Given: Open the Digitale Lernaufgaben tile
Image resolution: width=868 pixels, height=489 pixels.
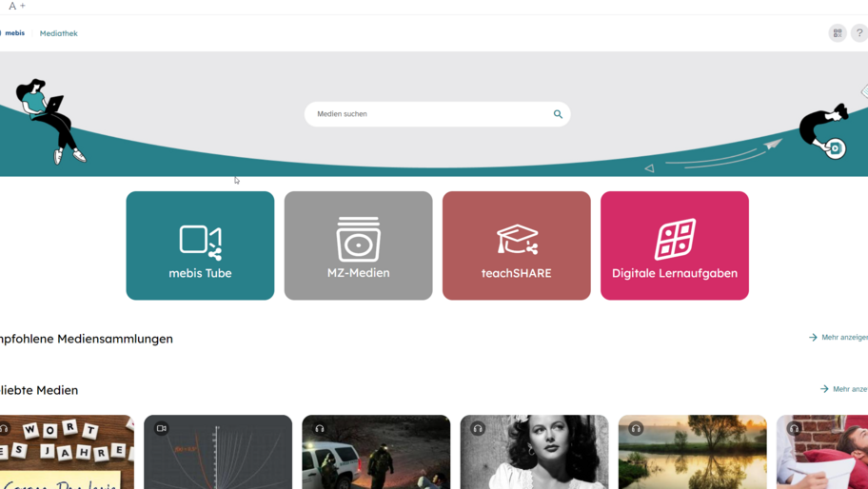Looking at the screenshot, I should (x=674, y=245).
